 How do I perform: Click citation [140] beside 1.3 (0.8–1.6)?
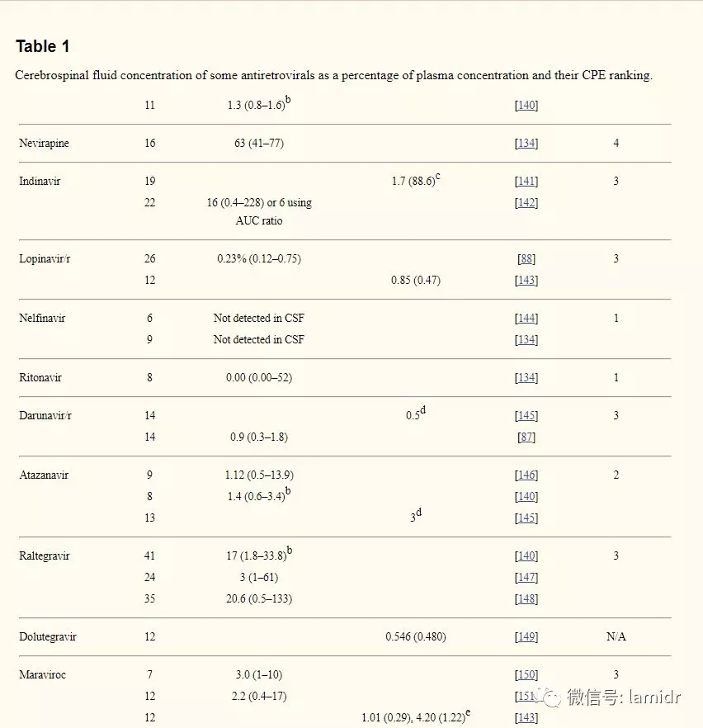(x=526, y=106)
